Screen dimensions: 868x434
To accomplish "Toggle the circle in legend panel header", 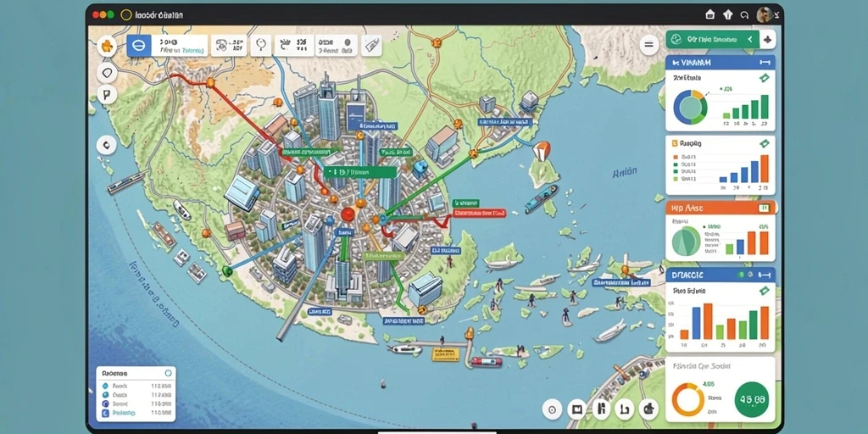I will pyautogui.click(x=169, y=373).
